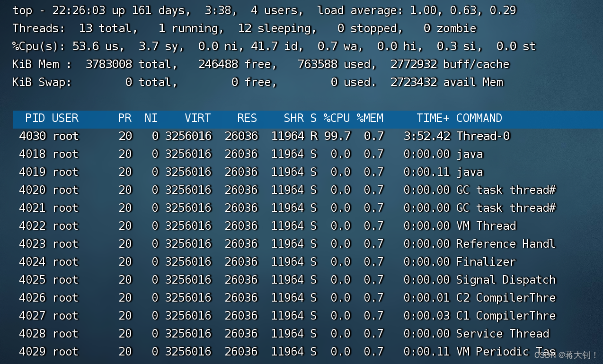Click the Finalizer command
603x364 pixels.
(486, 262)
